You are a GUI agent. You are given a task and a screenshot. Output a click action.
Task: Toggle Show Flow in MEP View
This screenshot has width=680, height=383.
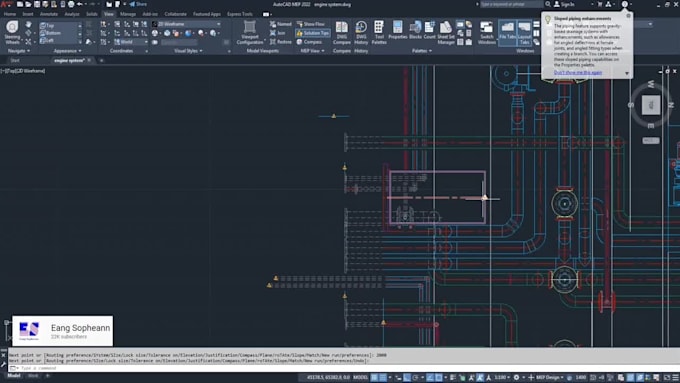(x=311, y=24)
